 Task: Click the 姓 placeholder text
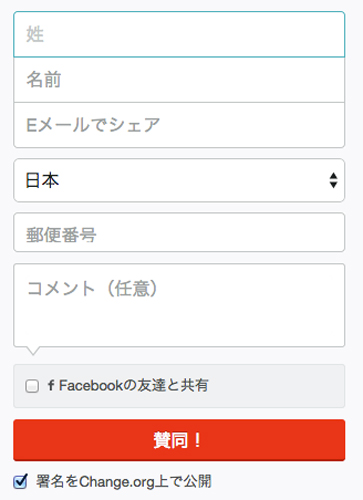tap(35, 34)
